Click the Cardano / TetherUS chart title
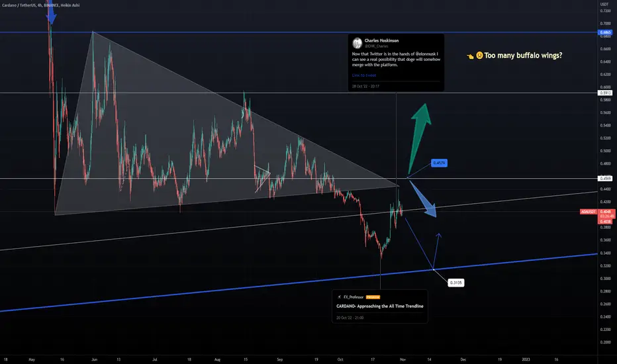Image resolution: width=617 pixels, height=364 pixels. coord(41,5)
